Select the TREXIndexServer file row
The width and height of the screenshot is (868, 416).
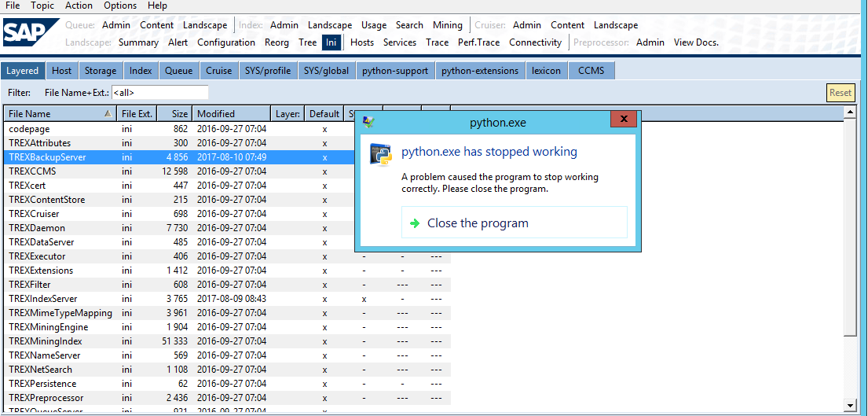point(227,299)
